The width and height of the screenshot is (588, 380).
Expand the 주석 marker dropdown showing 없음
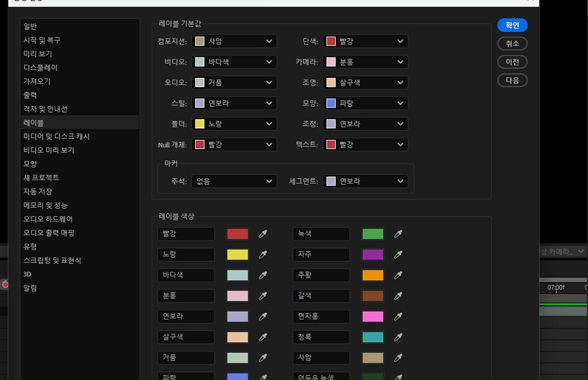point(234,181)
